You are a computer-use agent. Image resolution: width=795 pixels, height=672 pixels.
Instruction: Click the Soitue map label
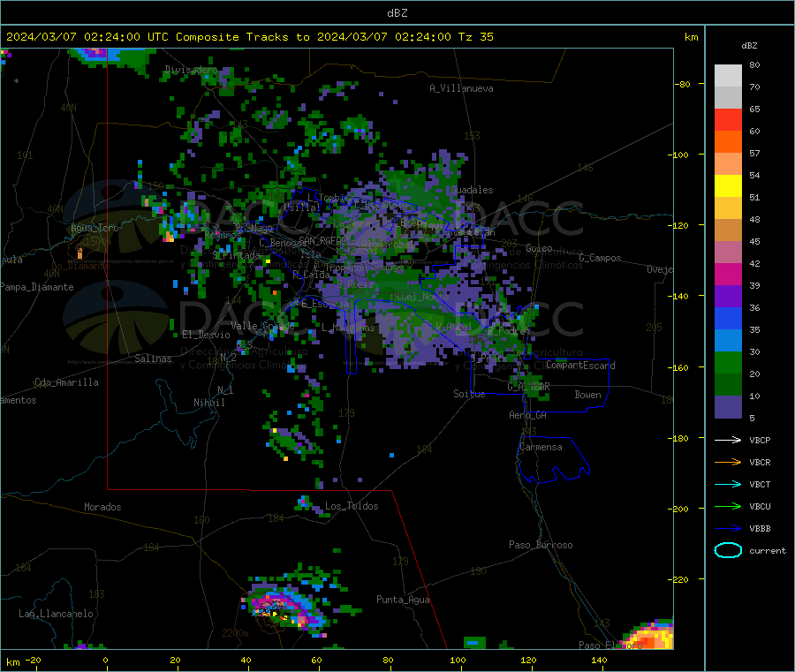pyautogui.click(x=469, y=393)
